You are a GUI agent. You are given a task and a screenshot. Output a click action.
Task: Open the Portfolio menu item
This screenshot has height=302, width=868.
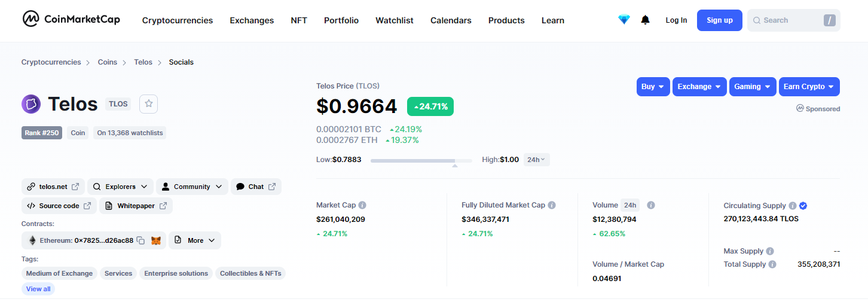[341, 20]
